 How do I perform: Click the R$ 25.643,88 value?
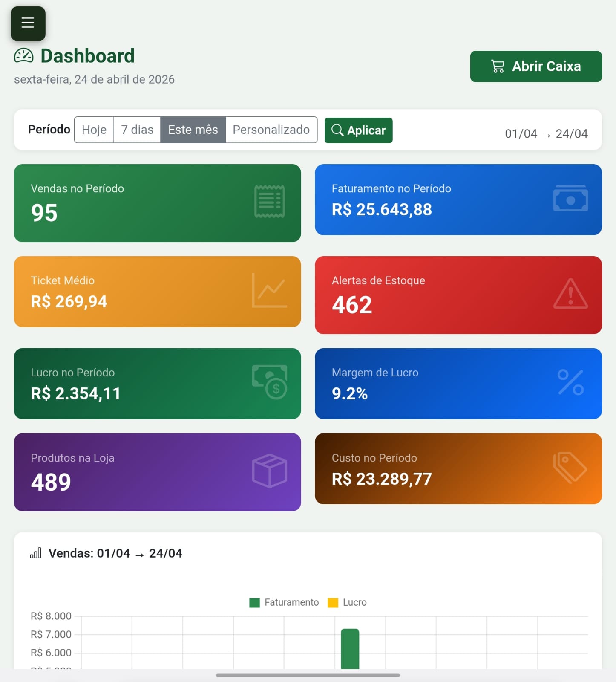[382, 210]
